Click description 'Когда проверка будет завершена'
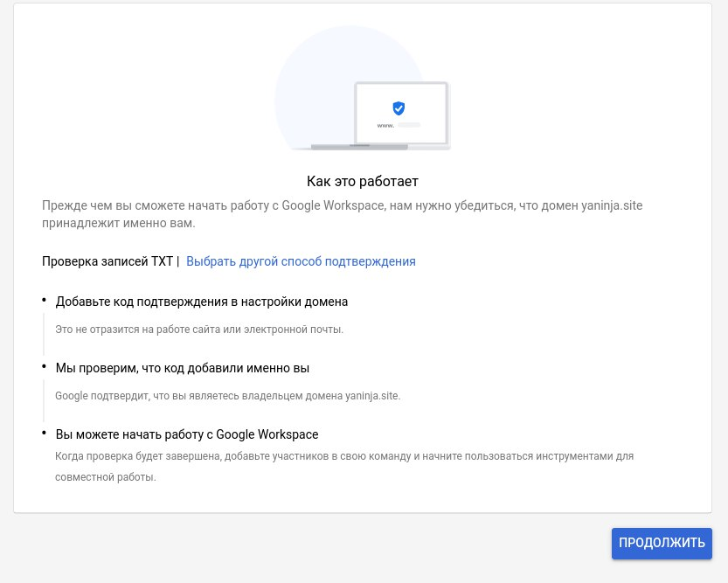The height and width of the screenshot is (583, 728). click(344, 467)
